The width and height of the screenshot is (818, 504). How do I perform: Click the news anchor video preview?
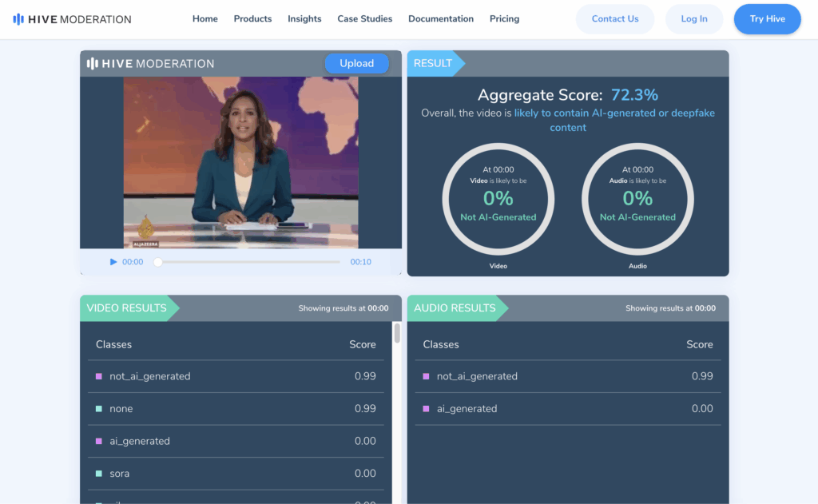click(240, 162)
